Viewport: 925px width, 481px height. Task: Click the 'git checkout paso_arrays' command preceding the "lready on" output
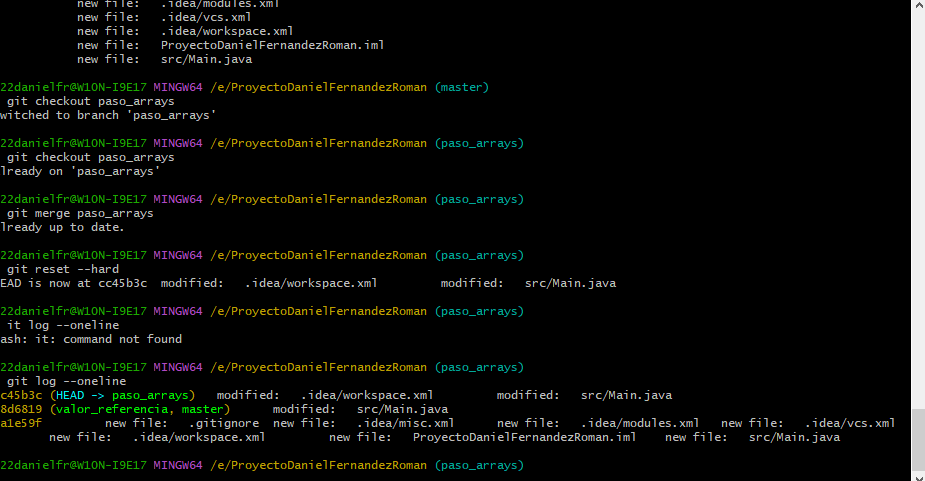tap(91, 158)
